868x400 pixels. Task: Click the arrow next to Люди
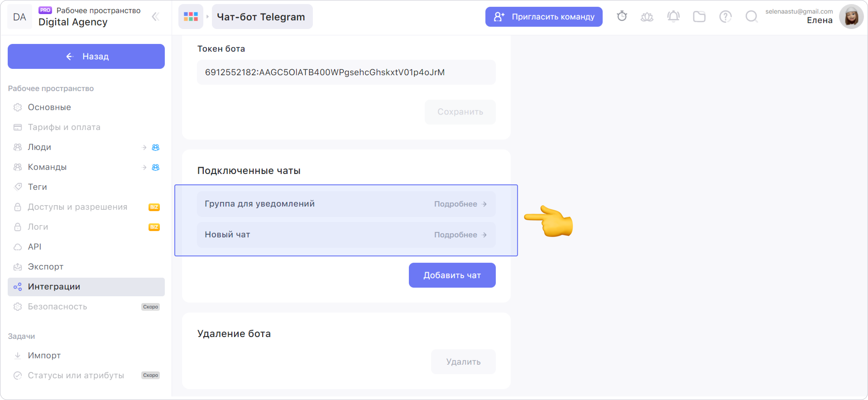pos(144,147)
